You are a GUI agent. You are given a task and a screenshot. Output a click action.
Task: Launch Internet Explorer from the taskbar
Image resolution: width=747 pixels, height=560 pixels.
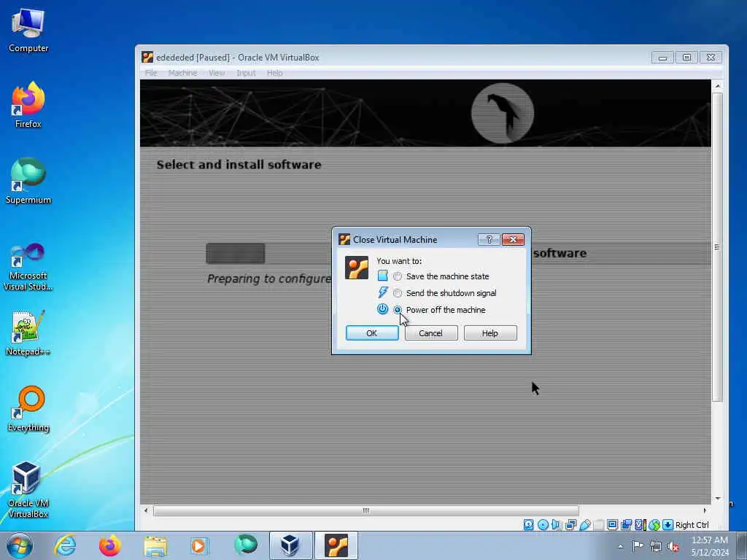65,545
